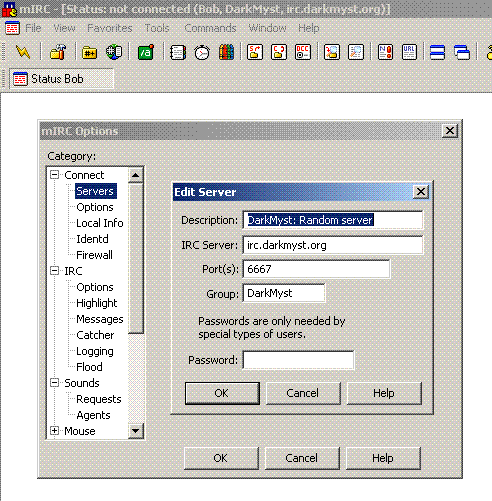
Task: Click the lightning bolt Connect icon
Action: click(23, 52)
